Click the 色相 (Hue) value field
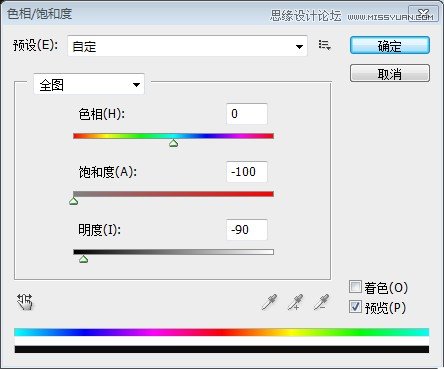 tap(247, 114)
